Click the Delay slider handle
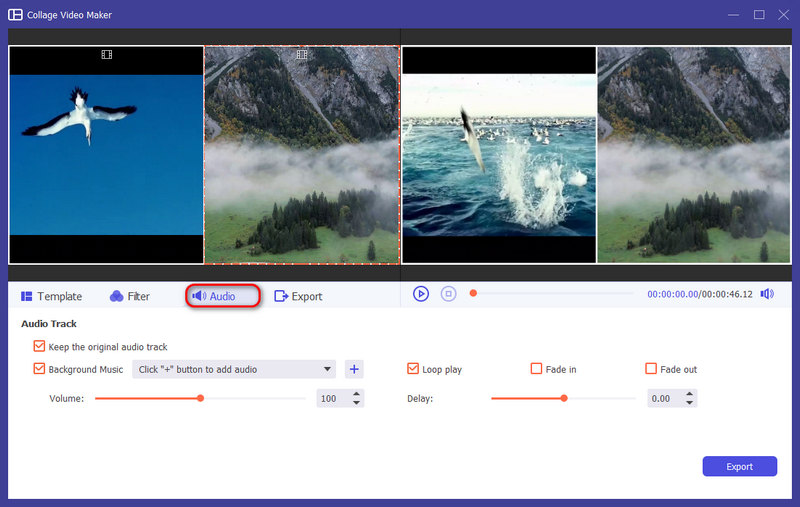This screenshot has width=800, height=507. (564, 398)
